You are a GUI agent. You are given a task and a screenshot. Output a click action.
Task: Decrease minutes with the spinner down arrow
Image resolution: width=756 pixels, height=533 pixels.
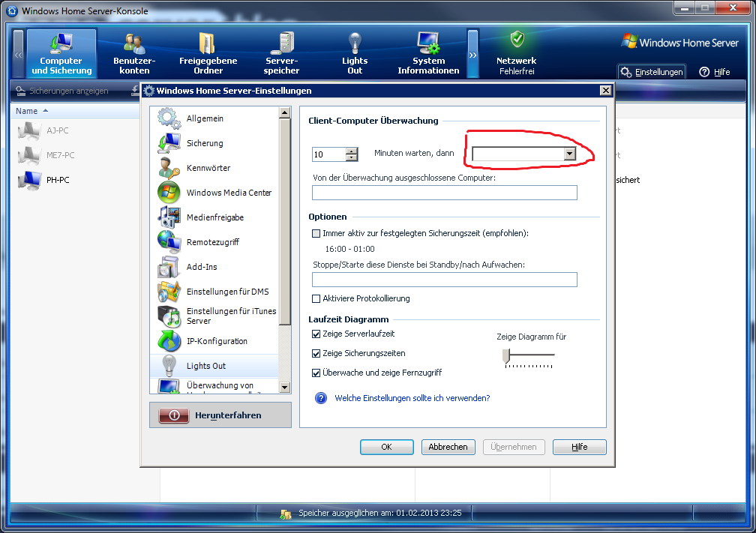(352, 157)
